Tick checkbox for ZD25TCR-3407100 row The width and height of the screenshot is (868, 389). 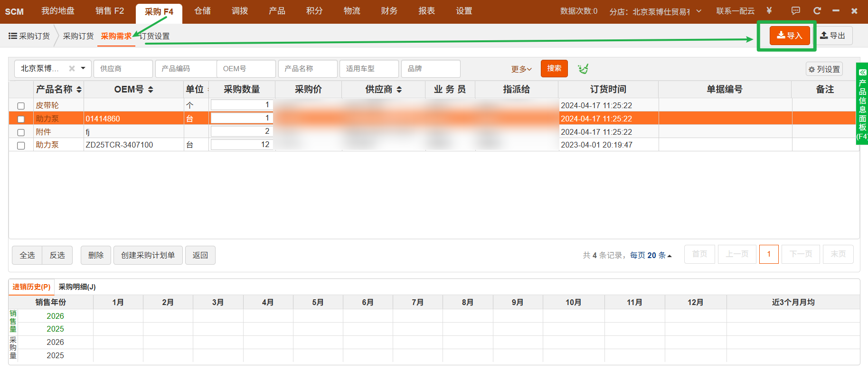[21, 146]
